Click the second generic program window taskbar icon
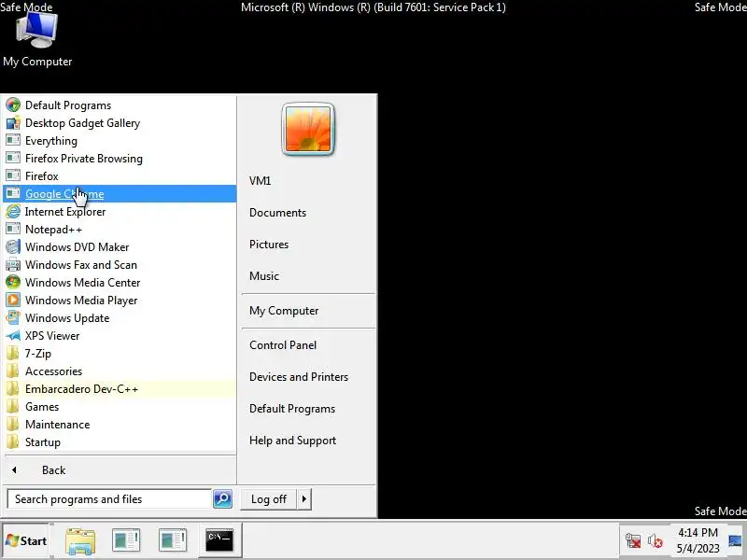The width and height of the screenshot is (747, 560). pyautogui.click(x=172, y=540)
